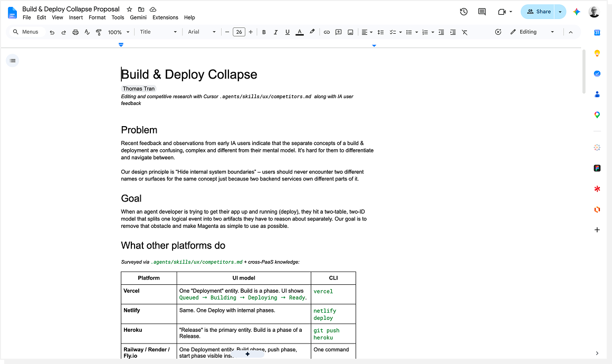Hide the side panel with the chevron
Image resolution: width=612 pixels, height=364 pixels.
point(597,353)
